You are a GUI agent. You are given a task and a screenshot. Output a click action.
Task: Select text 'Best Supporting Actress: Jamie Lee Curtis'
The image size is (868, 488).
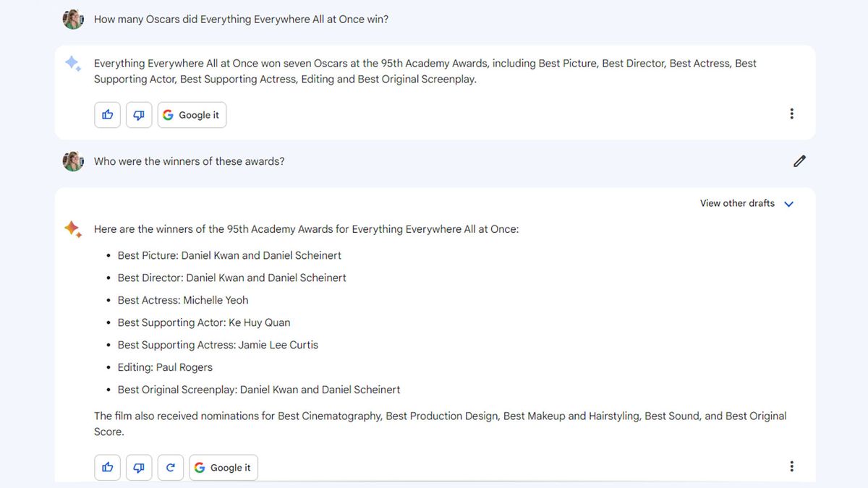click(x=218, y=345)
